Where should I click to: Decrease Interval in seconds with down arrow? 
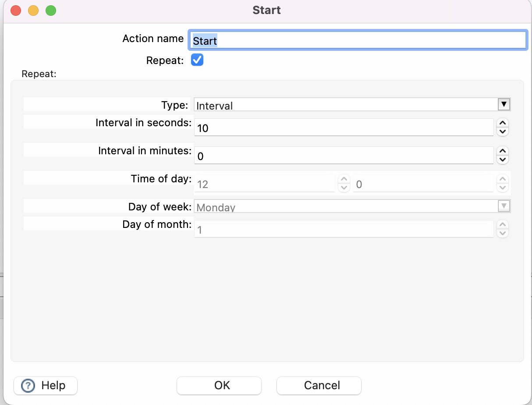point(503,131)
